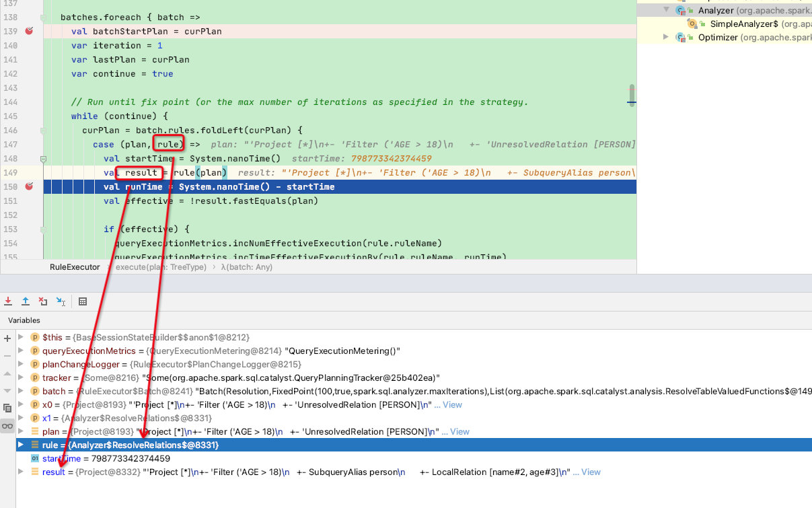Expand the plan variable node
812x508 pixels.
[x=21, y=431]
